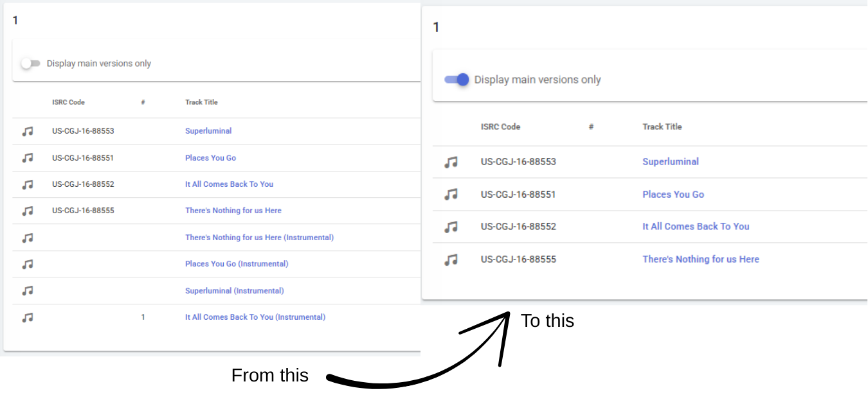Viewport: 868px width, 420px height.
Task: Click the Places You Go note icon in the left panel
Action: coord(27,158)
